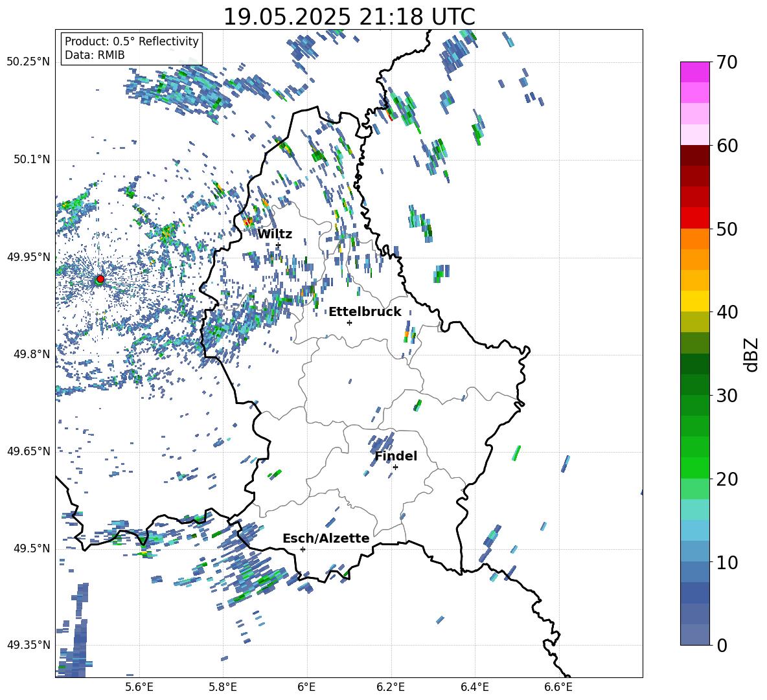
Task: Click the Ettelbruck city label
Action: point(365,312)
